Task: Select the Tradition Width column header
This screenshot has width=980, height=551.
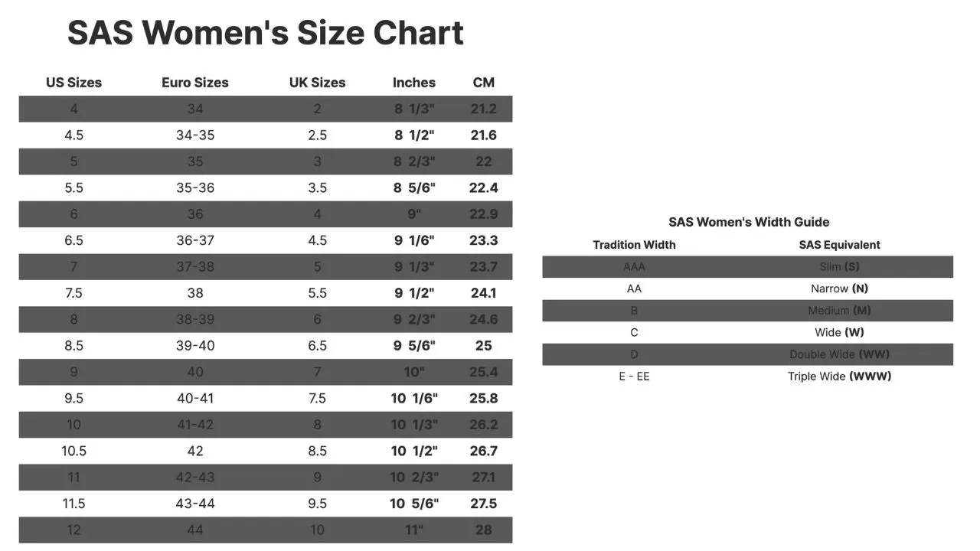Action: point(634,245)
